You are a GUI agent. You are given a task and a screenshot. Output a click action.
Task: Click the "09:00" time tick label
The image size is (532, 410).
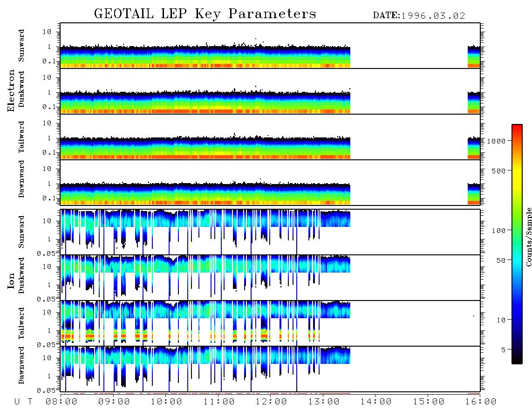[x=114, y=402]
